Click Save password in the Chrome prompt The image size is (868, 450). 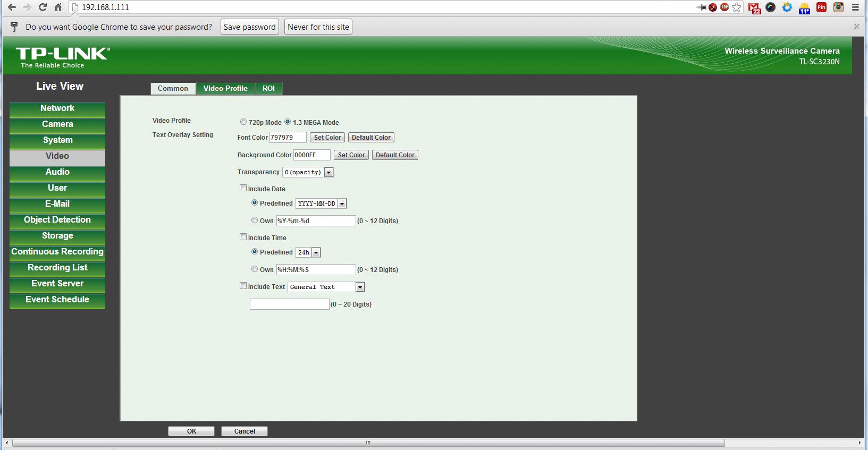coord(249,27)
